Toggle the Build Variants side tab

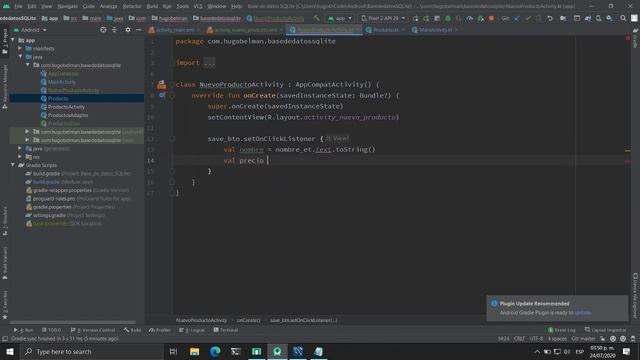coord(5,263)
